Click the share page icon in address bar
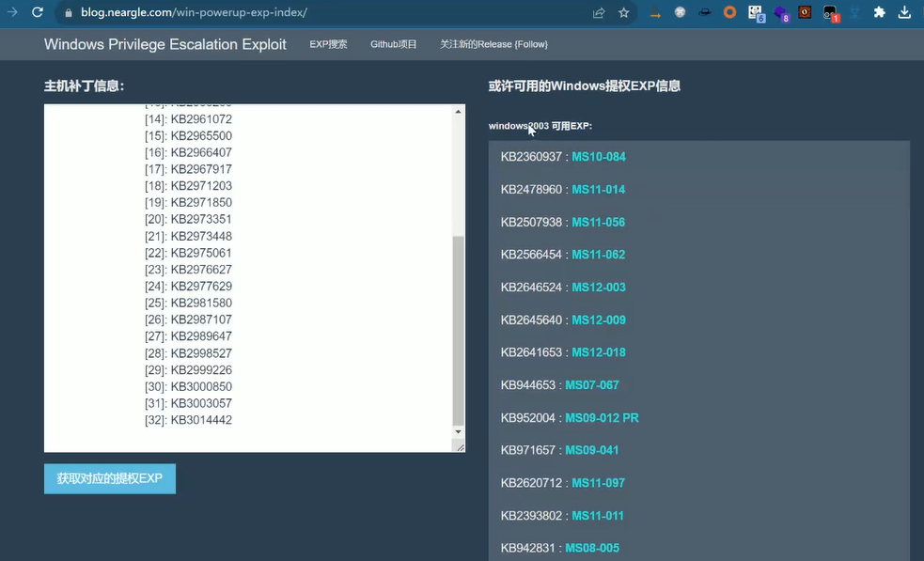The width and height of the screenshot is (924, 561). (599, 13)
